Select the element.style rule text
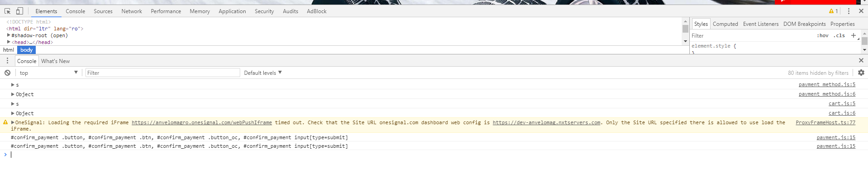Screen dimensions: 868x175 pos(714,46)
